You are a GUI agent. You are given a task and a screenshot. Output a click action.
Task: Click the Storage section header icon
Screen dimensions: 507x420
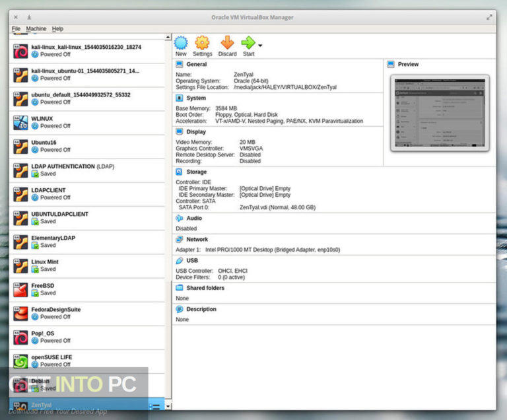179,172
